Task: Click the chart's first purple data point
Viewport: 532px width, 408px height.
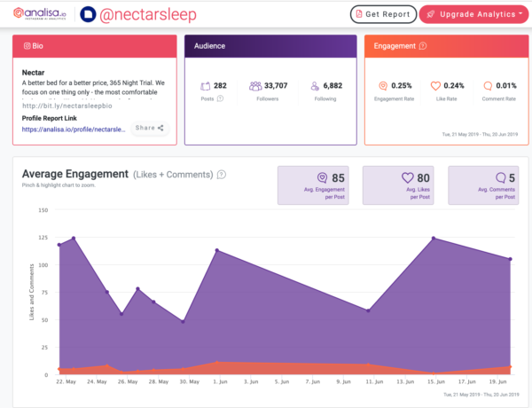Action: point(59,245)
